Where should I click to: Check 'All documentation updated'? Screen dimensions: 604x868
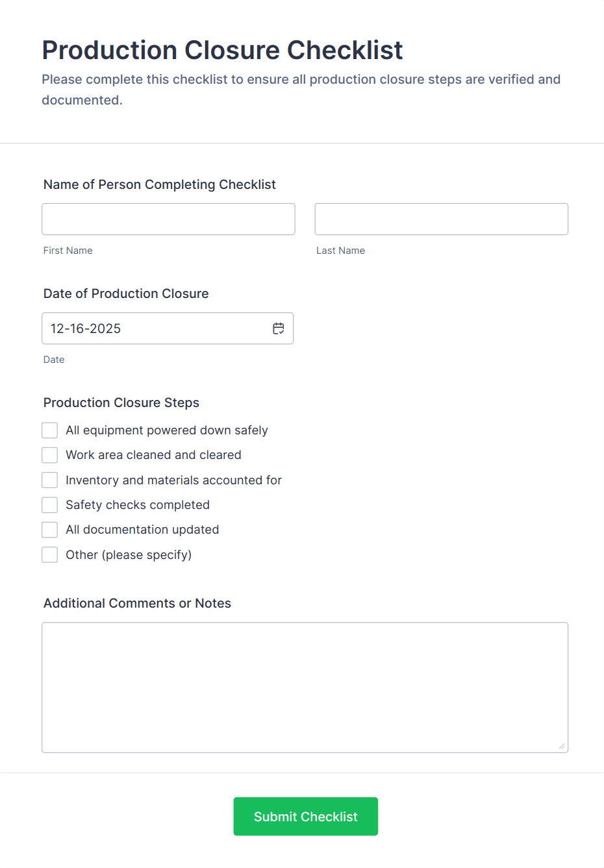click(49, 530)
